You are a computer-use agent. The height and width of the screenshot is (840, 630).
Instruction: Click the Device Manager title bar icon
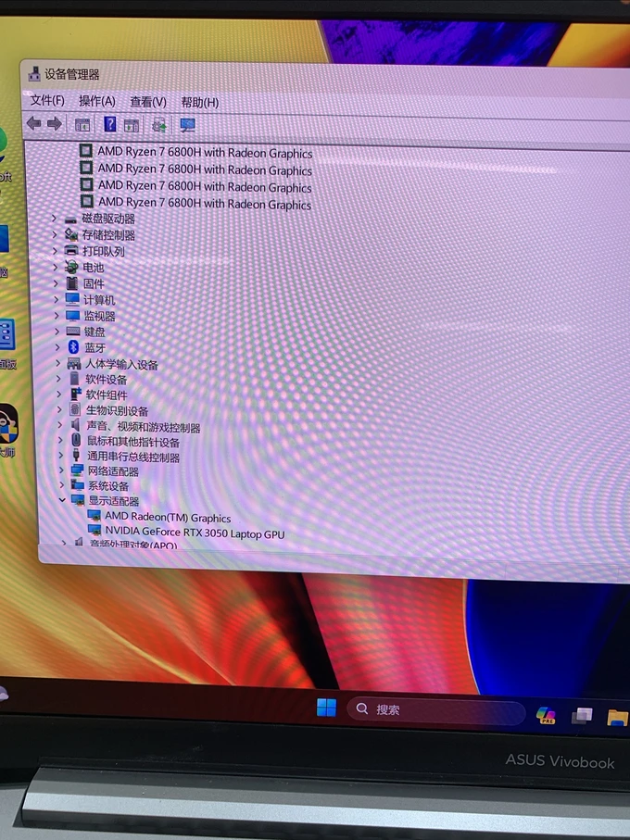34,74
